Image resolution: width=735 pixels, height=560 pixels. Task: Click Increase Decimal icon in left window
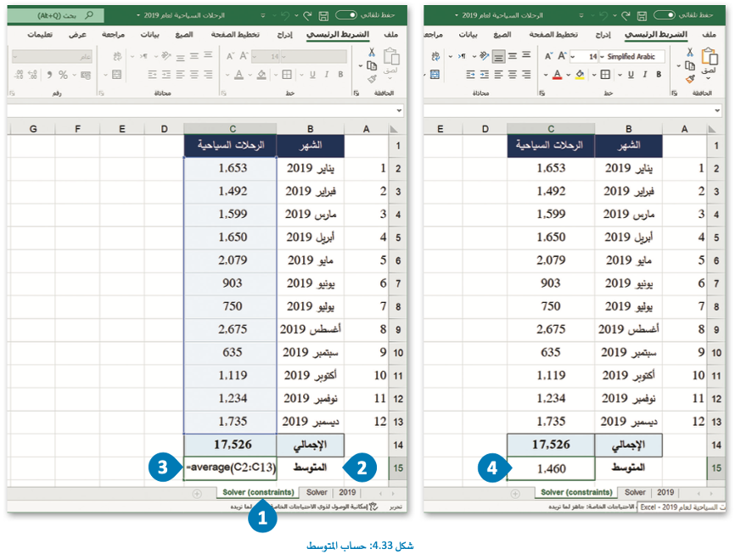[32, 75]
